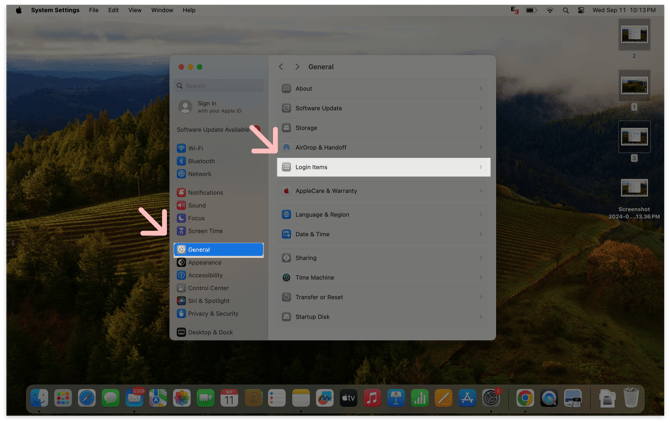This screenshot has height=423, width=670.
Task: Open the Screenshot file thumbnail on desktop
Action: click(x=633, y=190)
